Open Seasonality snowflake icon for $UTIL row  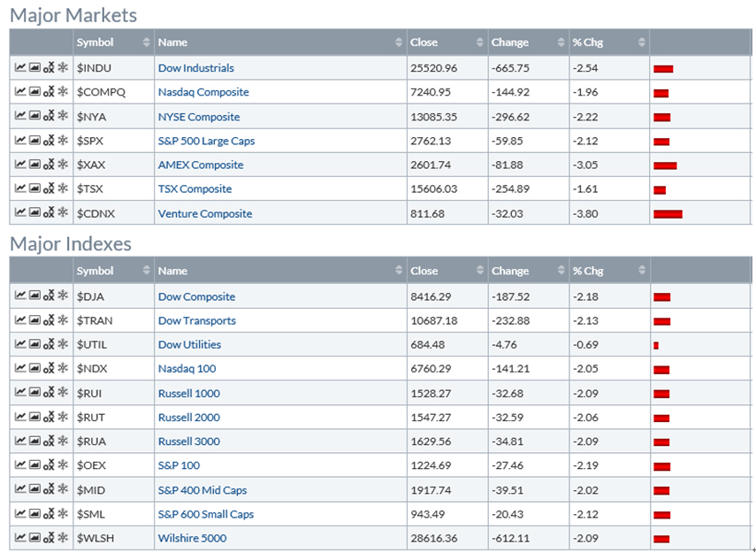[63, 345]
